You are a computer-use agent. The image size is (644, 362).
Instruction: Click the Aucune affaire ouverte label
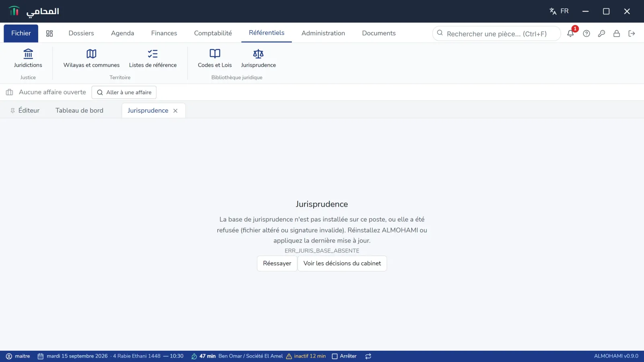click(x=52, y=92)
